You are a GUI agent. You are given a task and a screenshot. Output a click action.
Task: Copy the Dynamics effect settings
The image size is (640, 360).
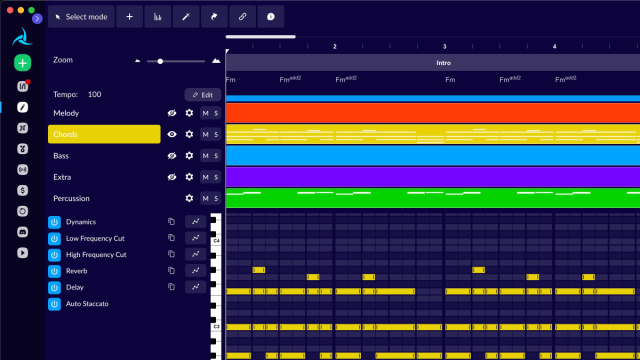pos(171,221)
